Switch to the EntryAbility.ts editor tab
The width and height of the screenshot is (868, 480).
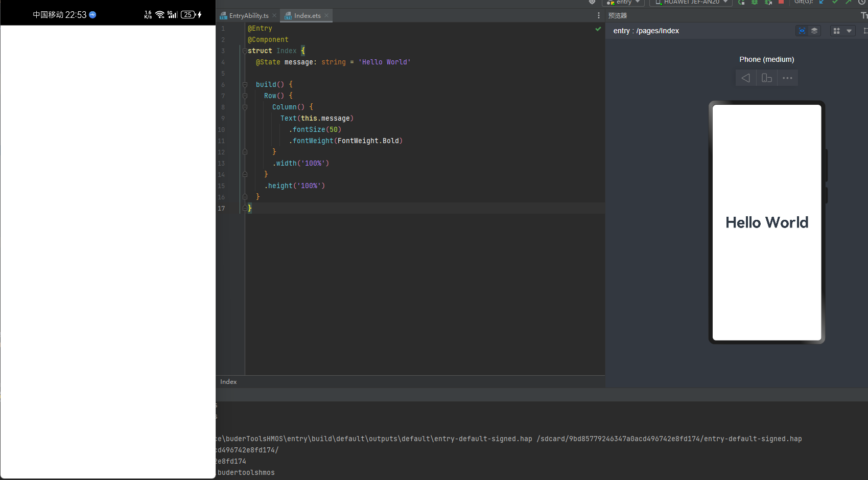point(248,16)
